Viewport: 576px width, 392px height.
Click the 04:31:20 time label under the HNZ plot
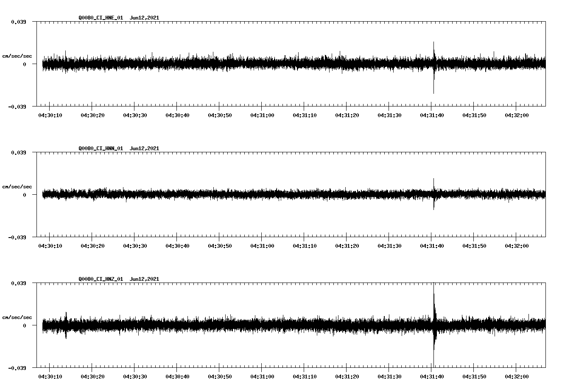(347, 376)
